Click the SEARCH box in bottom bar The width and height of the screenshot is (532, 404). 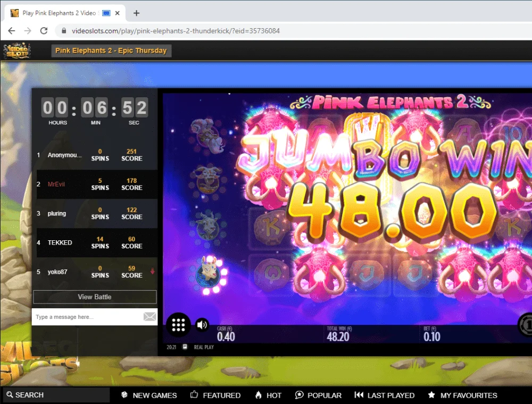click(56, 395)
